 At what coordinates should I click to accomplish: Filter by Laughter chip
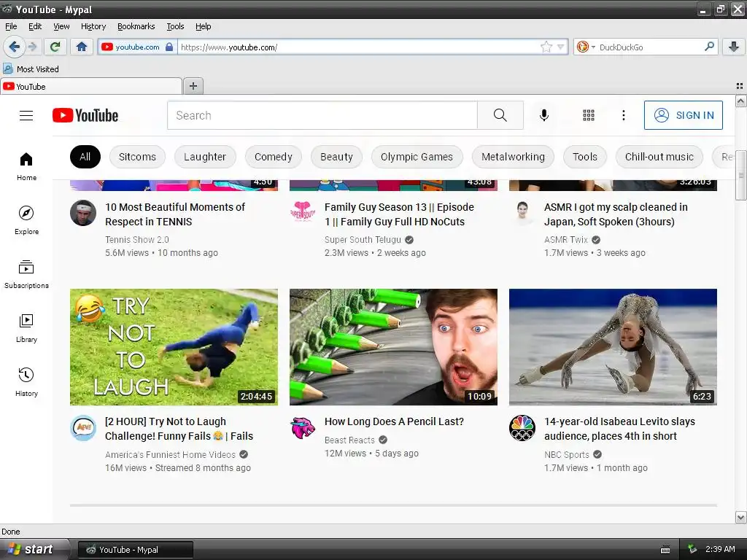tap(205, 157)
